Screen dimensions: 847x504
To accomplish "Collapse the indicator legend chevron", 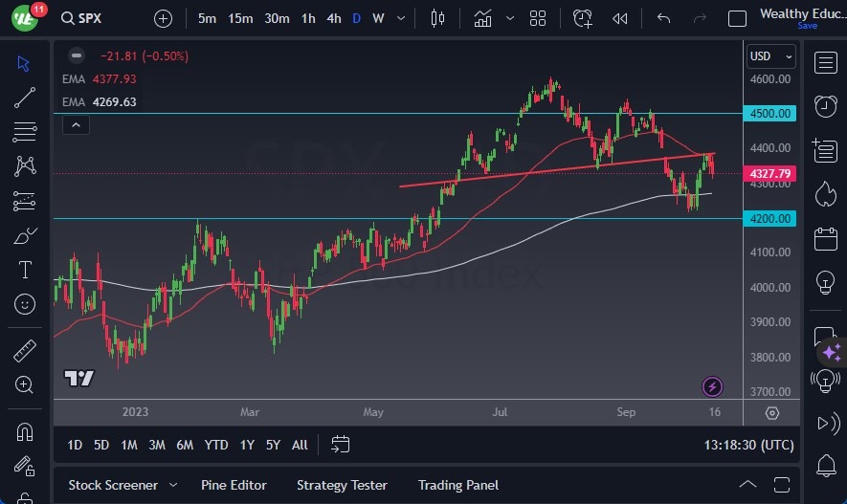I will [x=76, y=124].
